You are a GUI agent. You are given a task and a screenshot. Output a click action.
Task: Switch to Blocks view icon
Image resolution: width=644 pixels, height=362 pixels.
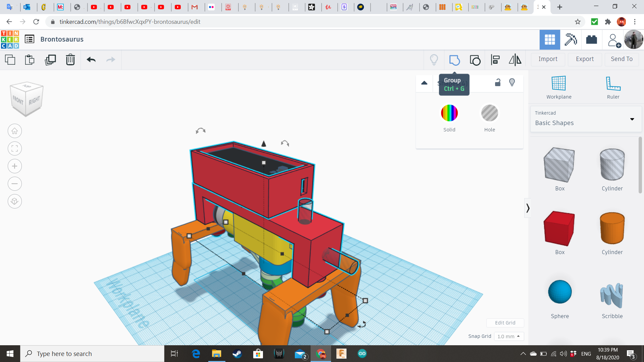pos(570,40)
